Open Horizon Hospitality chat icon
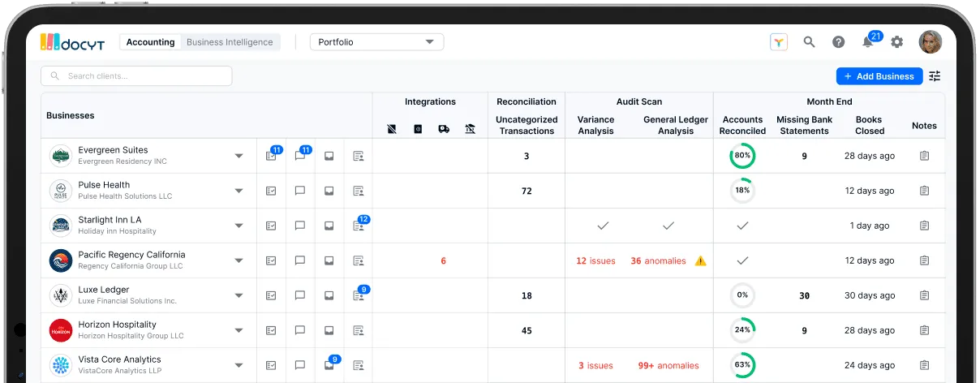This screenshot has width=980, height=383. click(x=300, y=330)
